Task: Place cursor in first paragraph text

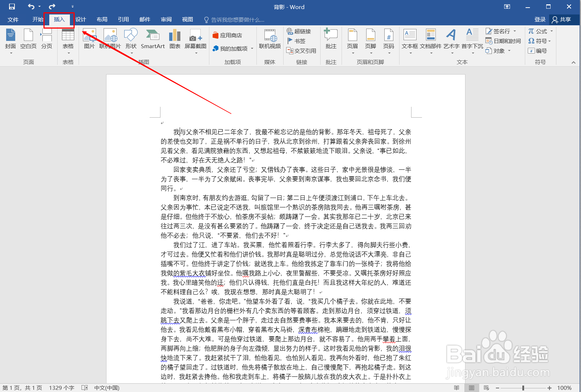Action: (x=286, y=146)
